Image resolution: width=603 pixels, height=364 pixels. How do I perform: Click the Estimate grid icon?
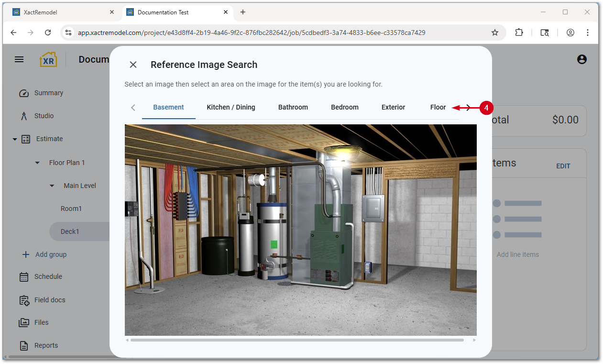coord(25,139)
